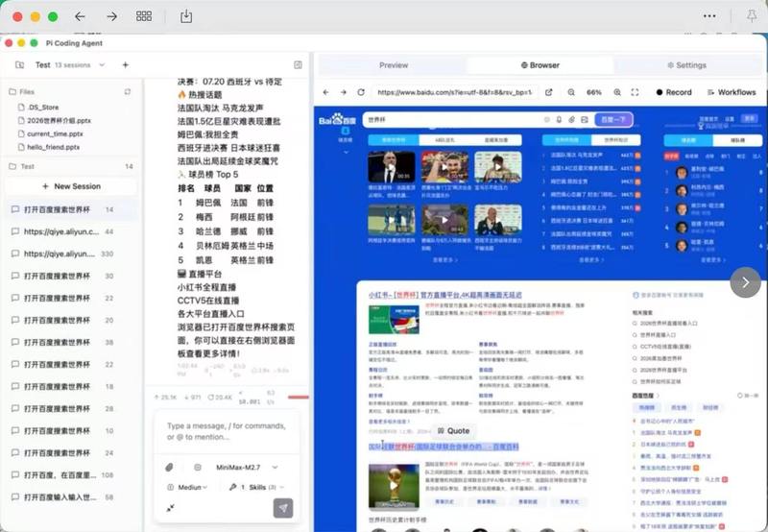Click the red context usage progress bar

pyautogui.click(x=299, y=398)
